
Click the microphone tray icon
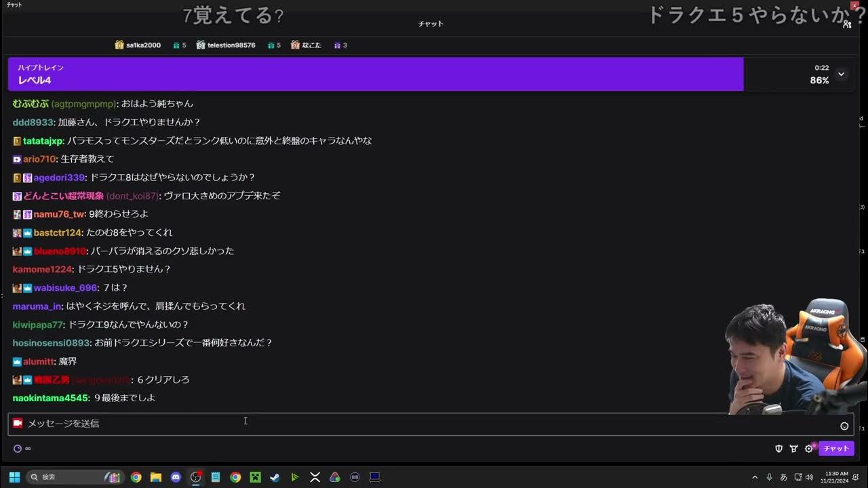tap(769, 477)
